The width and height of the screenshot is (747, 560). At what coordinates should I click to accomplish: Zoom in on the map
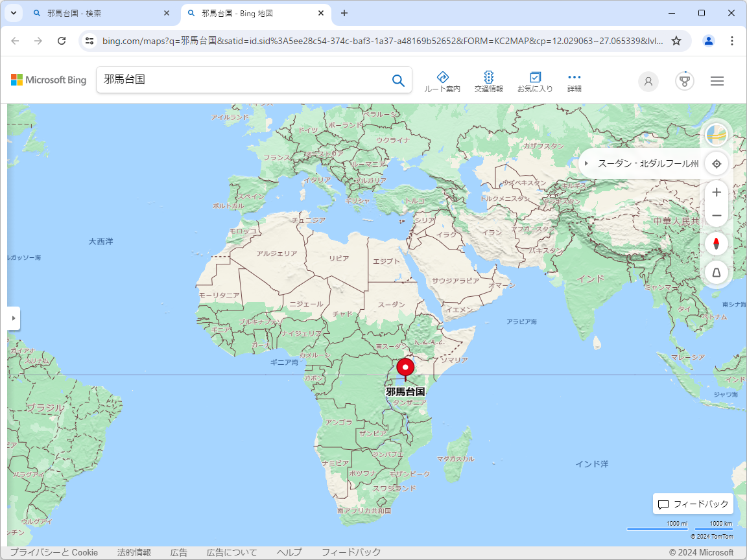pyautogui.click(x=717, y=192)
